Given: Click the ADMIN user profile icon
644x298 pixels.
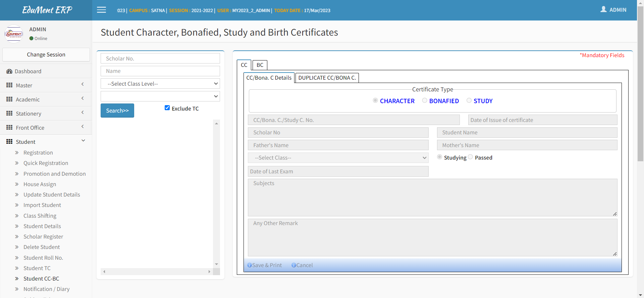Looking at the screenshot, I should tap(603, 9).
